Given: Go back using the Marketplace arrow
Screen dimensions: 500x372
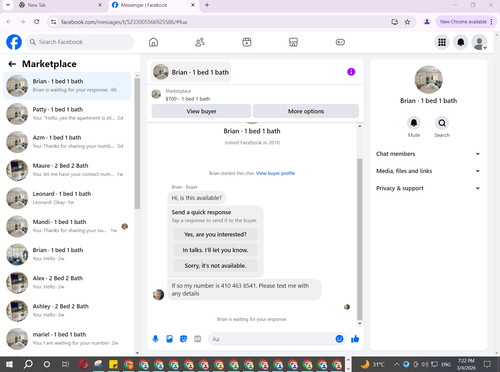Looking at the screenshot, I should [x=12, y=64].
